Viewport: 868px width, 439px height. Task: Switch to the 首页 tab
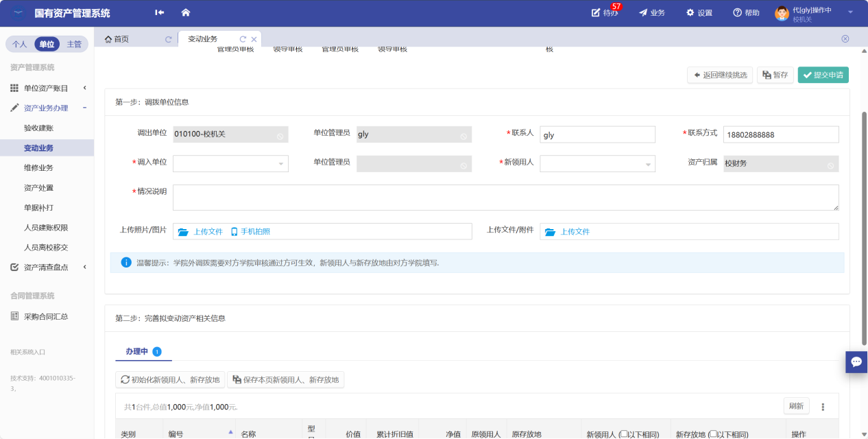(117, 39)
